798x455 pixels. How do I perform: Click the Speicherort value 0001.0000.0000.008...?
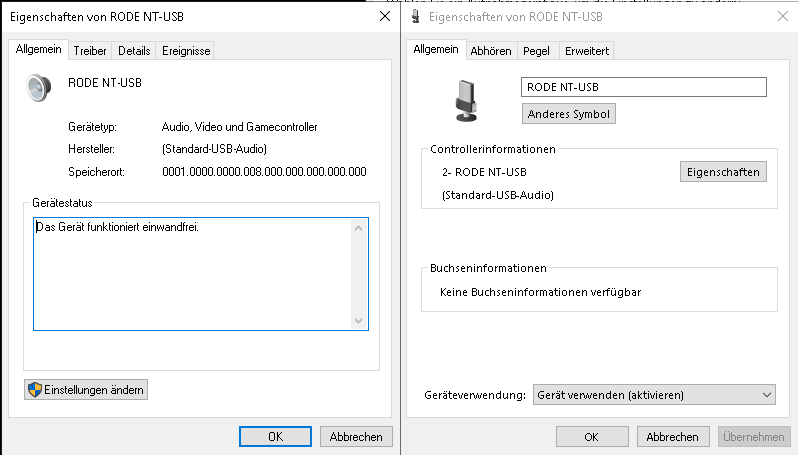pyautogui.click(x=264, y=172)
